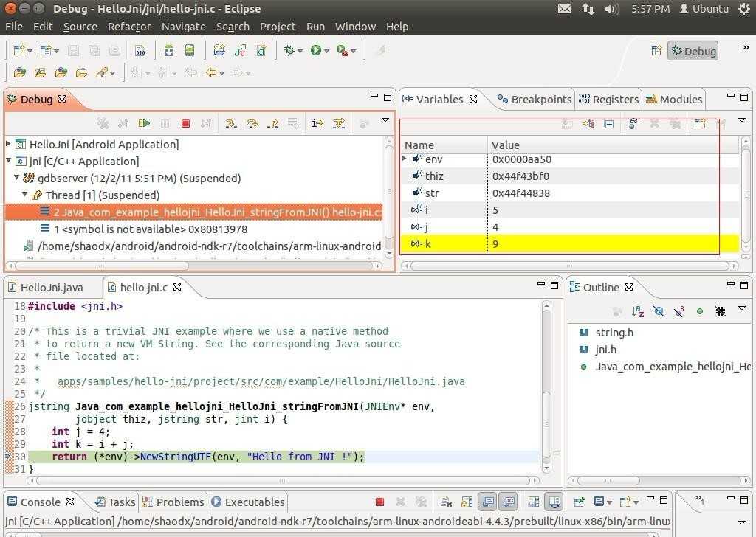Select jni.h in Outline
The image size is (756, 537).
coord(605,350)
